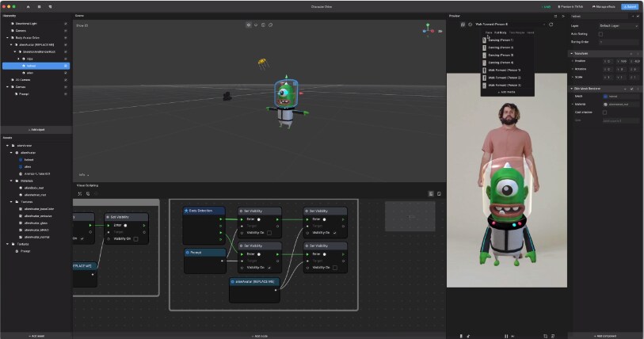Click the Sorting Order input field
The height and width of the screenshot is (339, 644).
tap(619, 42)
